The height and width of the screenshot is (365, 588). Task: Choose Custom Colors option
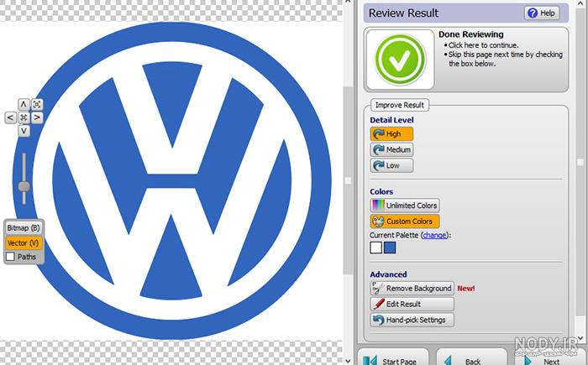[405, 222]
